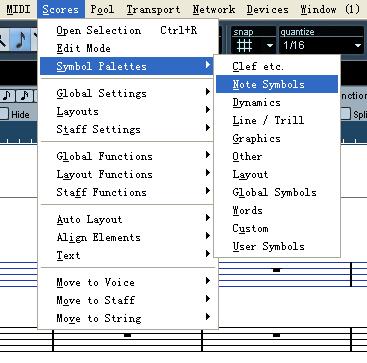
Task: Open the Pool menu
Action: pyautogui.click(x=102, y=9)
